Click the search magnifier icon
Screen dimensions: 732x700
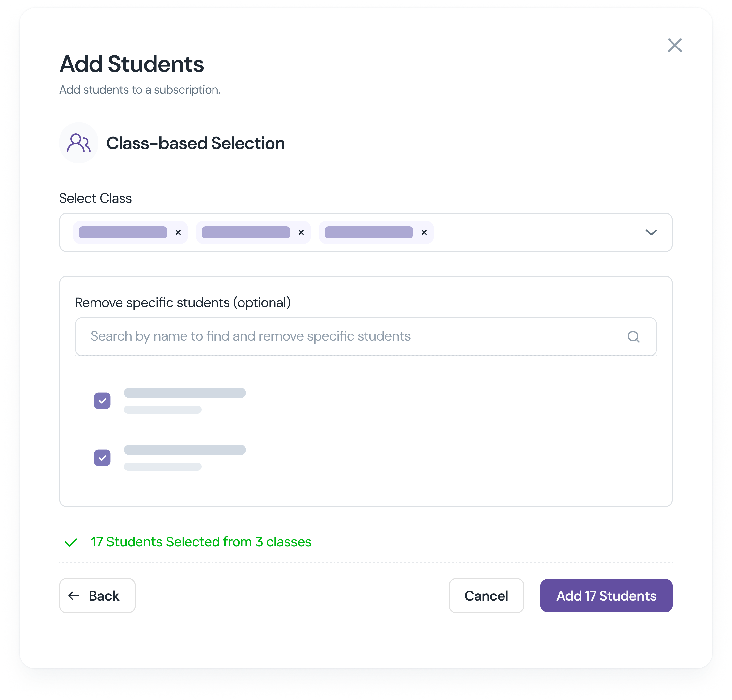pyautogui.click(x=633, y=336)
